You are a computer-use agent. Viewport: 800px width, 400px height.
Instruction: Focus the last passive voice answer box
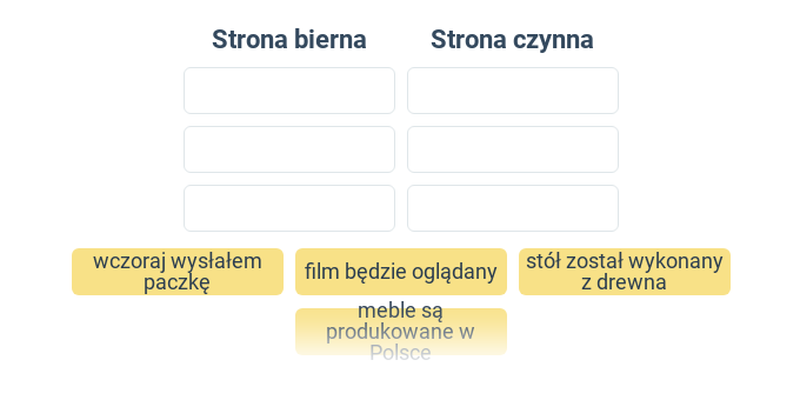(x=289, y=208)
